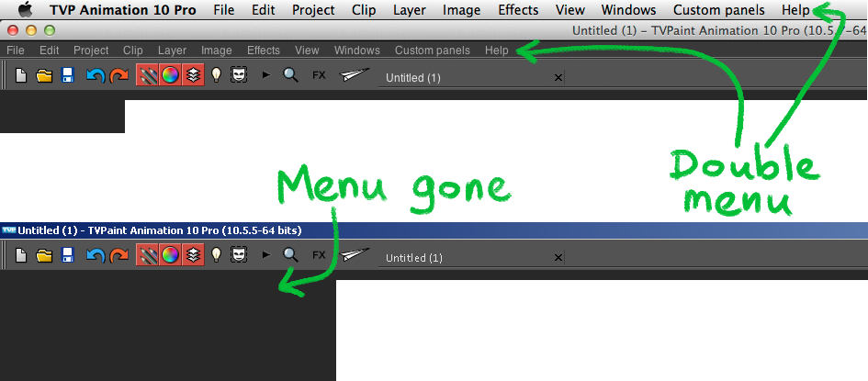This screenshot has width=868, height=381.
Task: Click the play arrow in upper toolbar
Action: pyautogui.click(x=266, y=74)
